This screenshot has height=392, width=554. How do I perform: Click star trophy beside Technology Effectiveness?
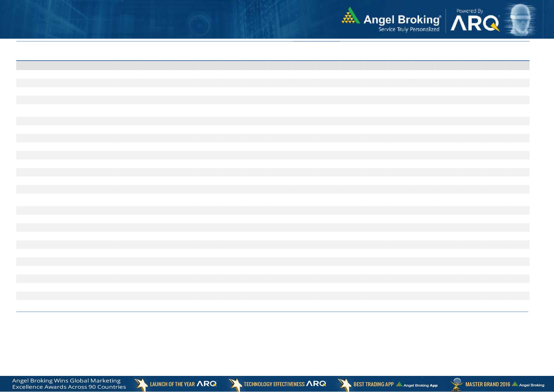coord(235,384)
